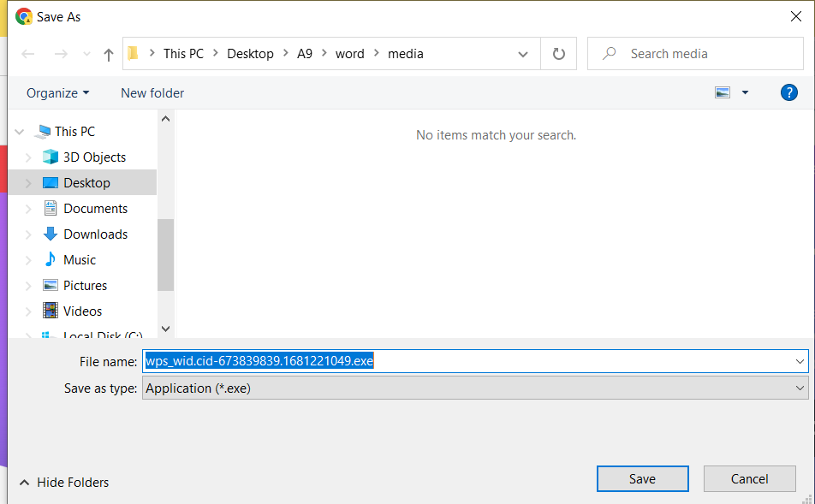Open Videos folder in navigation pane
Screen dimensions: 815x504
[x=82, y=311]
